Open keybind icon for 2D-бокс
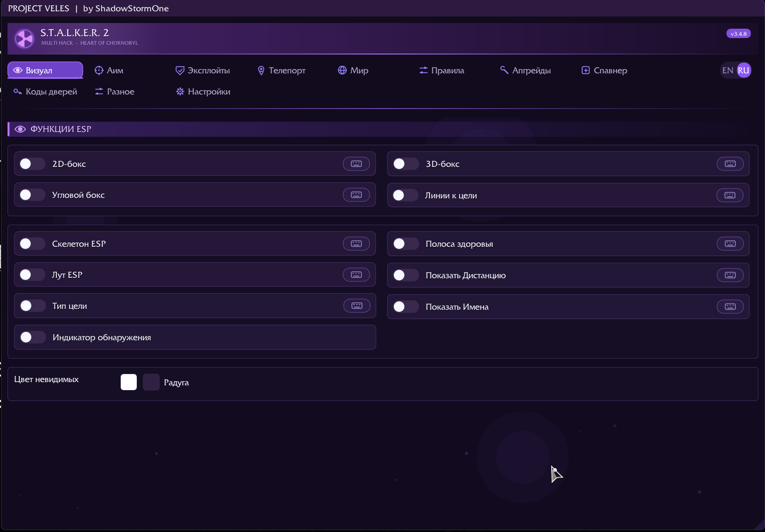The height and width of the screenshot is (532, 765). 356,164
